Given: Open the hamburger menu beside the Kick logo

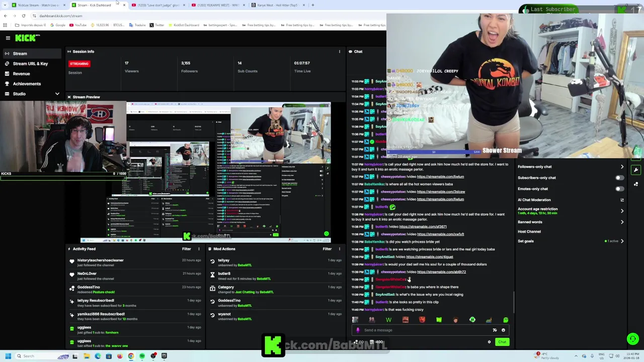Looking at the screenshot, I should click(x=8, y=38).
